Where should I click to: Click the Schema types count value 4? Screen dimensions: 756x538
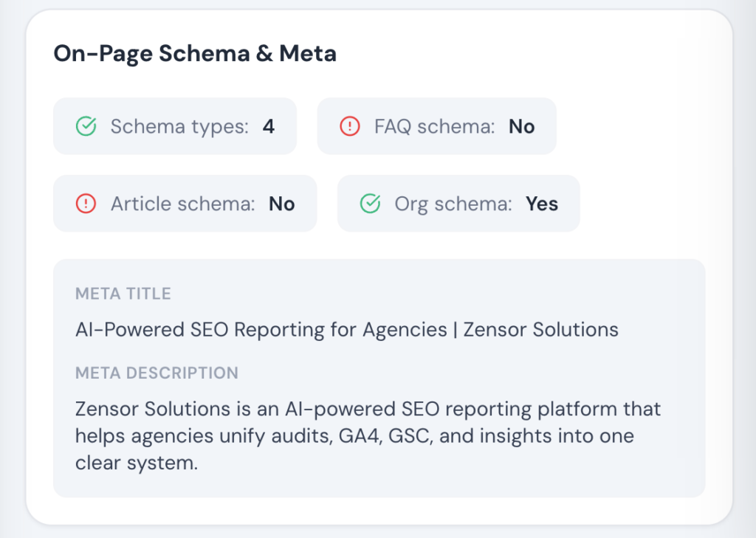click(x=269, y=126)
